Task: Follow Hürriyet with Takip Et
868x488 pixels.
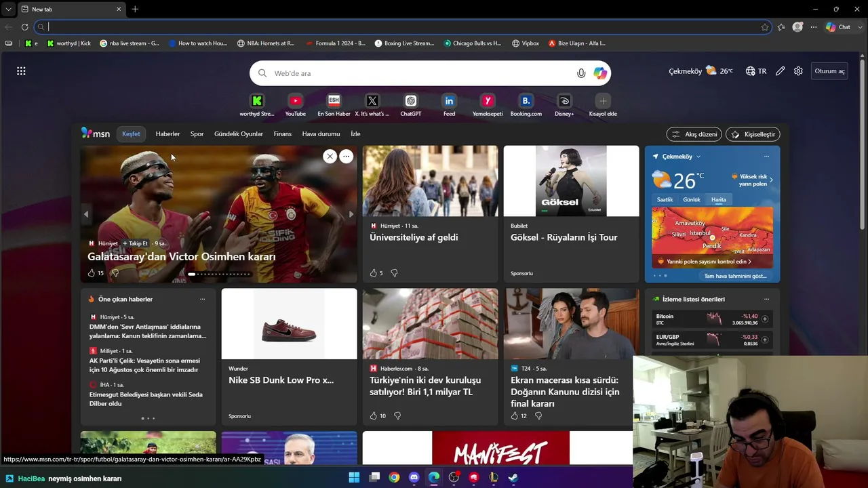Action: pos(135,243)
